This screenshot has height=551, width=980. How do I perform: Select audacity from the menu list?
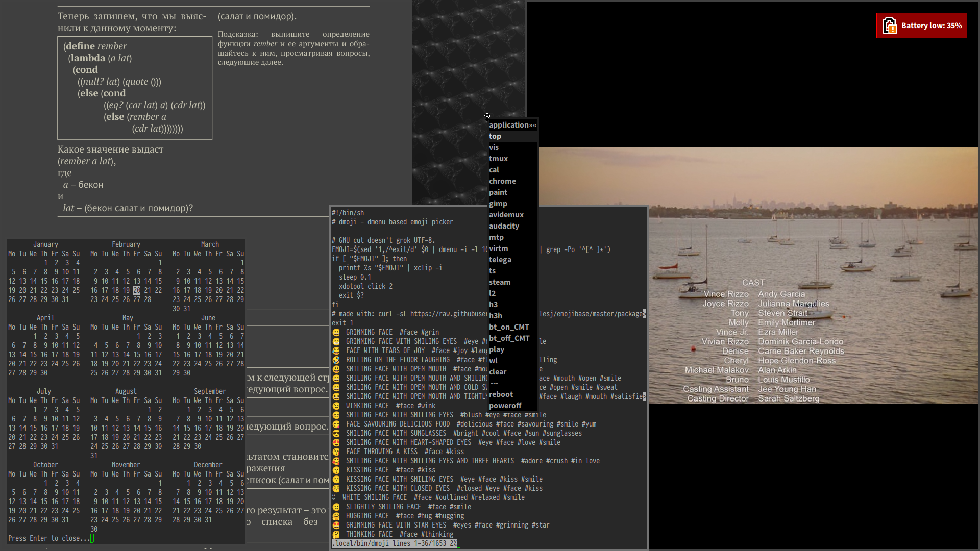pyautogui.click(x=504, y=226)
